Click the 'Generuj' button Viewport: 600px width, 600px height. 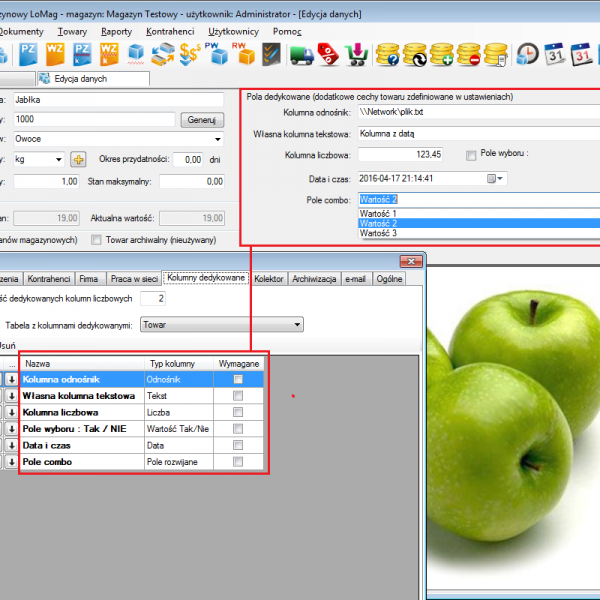[203, 119]
